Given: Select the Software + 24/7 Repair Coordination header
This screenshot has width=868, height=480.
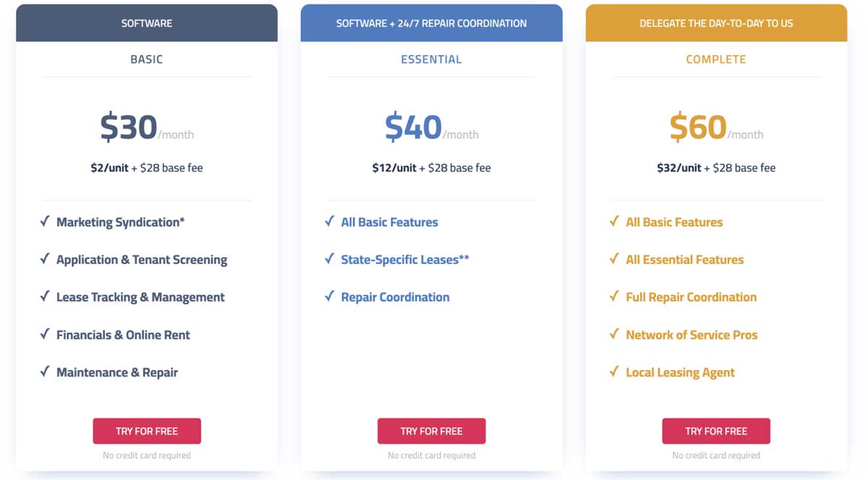Looking at the screenshot, I should click(431, 23).
